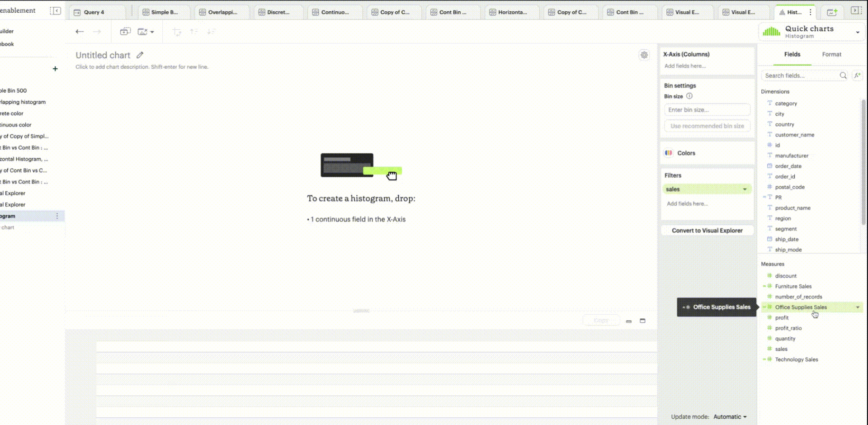Open chart settings gear icon

(x=644, y=55)
